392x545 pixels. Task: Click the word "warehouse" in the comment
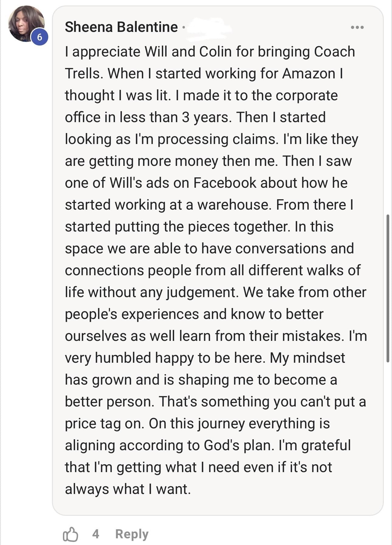click(234, 205)
